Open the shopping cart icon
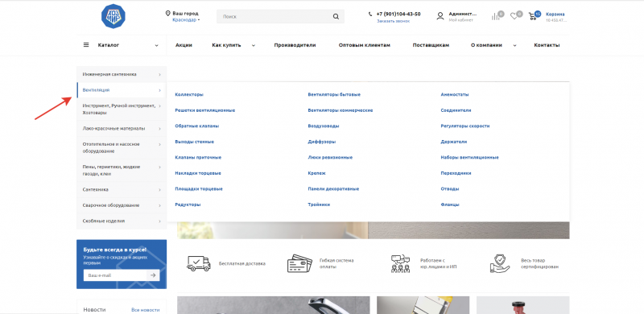 pos(533,16)
